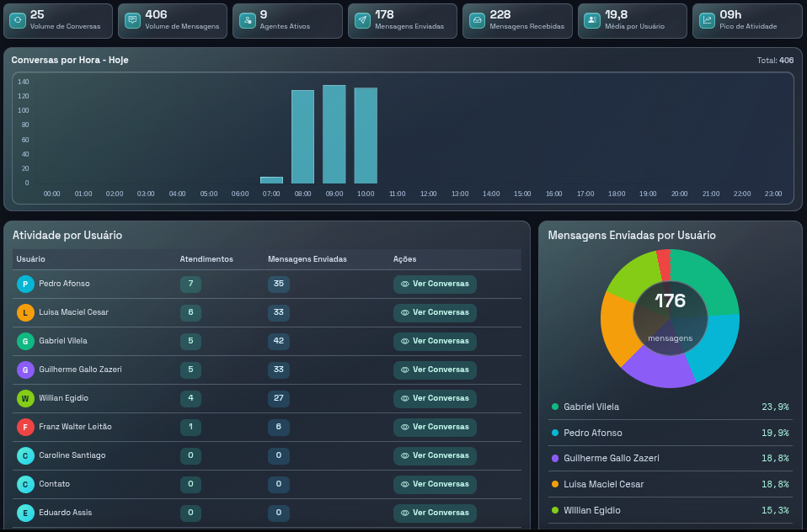Click Willian Egidio's avatar letter W
807x532 pixels.
25,398
